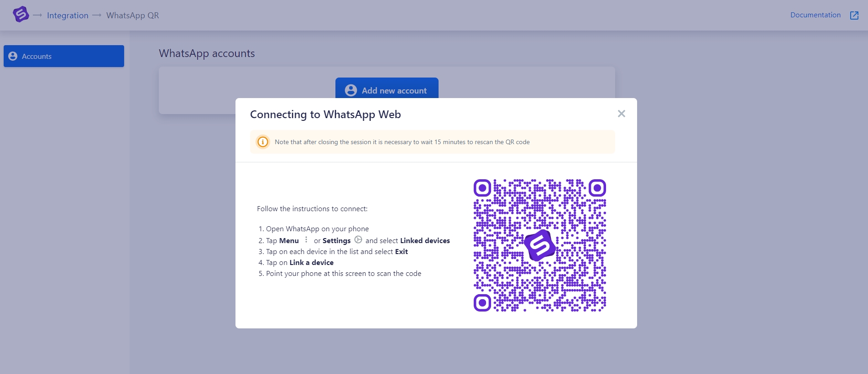Click the WhatsApp QR breadcrumb
Viewport: 868px width, 374px height.
click(x=133, y=16)
